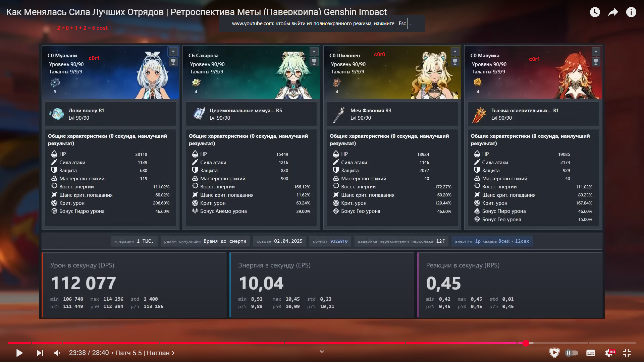Click the video title text
The width and height of the screenshot is (644, 362).
196,12
